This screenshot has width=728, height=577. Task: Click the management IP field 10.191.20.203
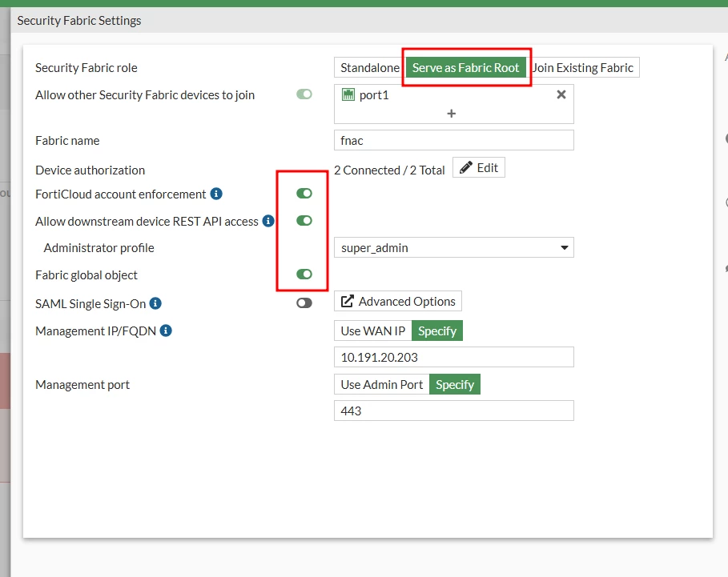[x=453, y=357]
